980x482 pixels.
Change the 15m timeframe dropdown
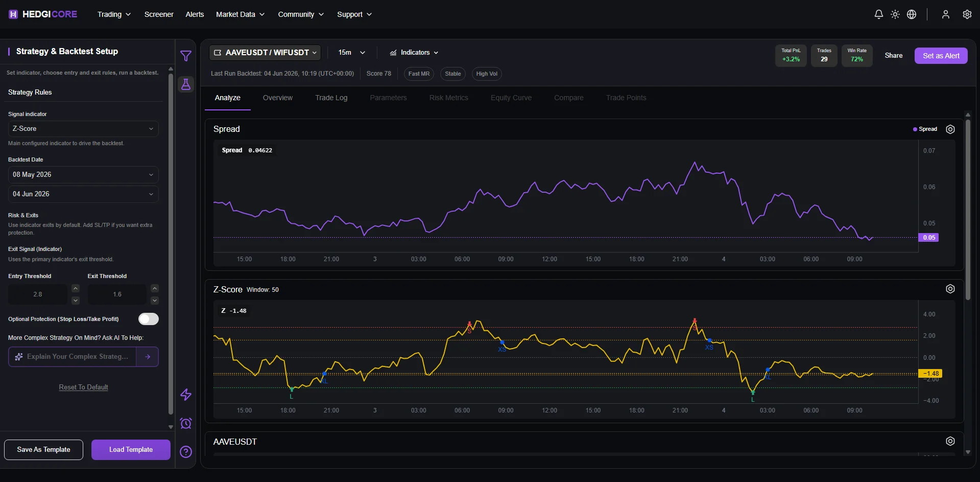(352, 53)
